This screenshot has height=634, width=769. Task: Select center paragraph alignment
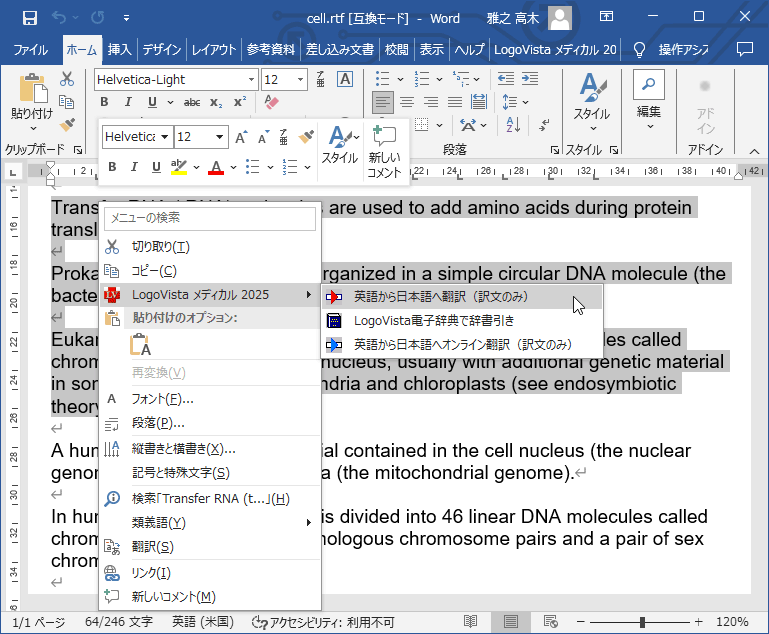407,102
